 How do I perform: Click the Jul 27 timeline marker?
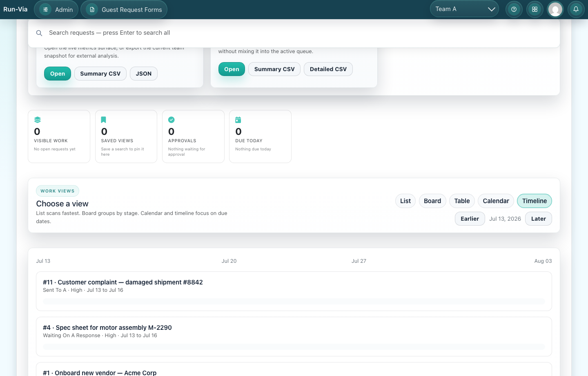click(359, 261)
